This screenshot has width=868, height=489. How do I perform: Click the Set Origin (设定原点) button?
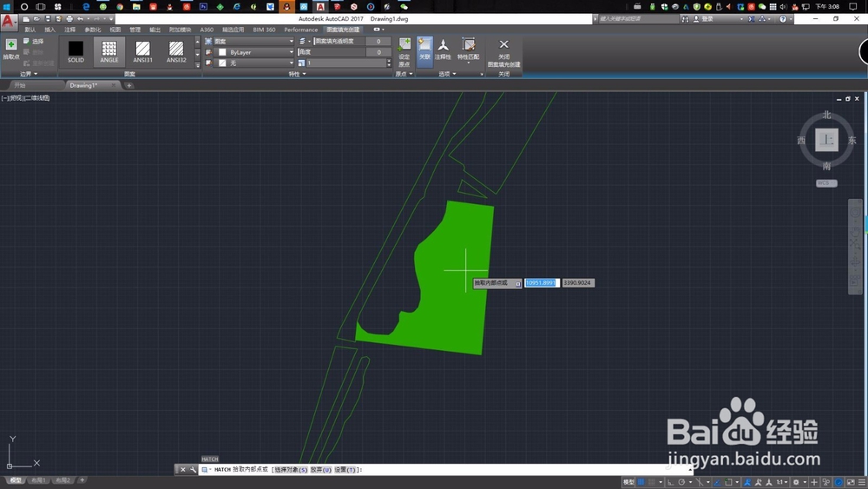(x=404, y=52)
